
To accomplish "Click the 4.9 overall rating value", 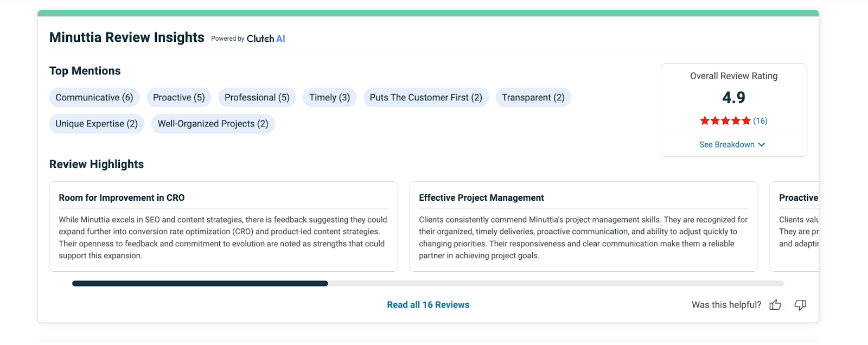I will coord(733,98).
